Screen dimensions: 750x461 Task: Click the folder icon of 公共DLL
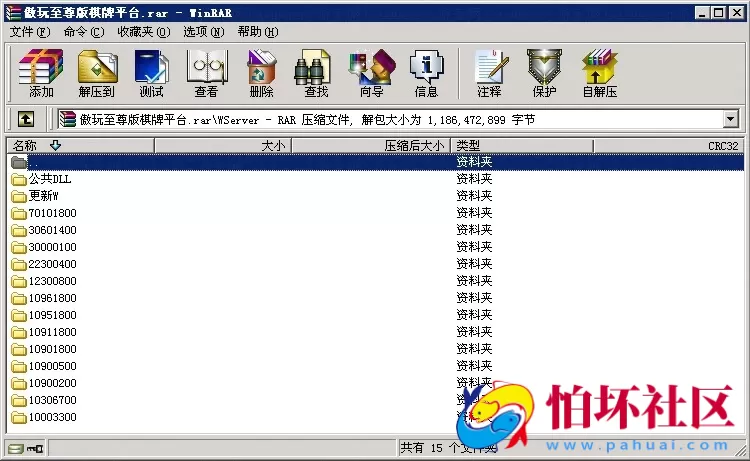pyautogui.click(x=19, y=179)
